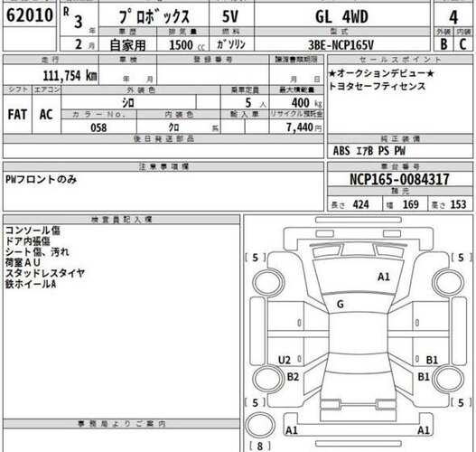
Task: Click the sales point "★オークションデビュー★"
Action: (x=381, y=73)
